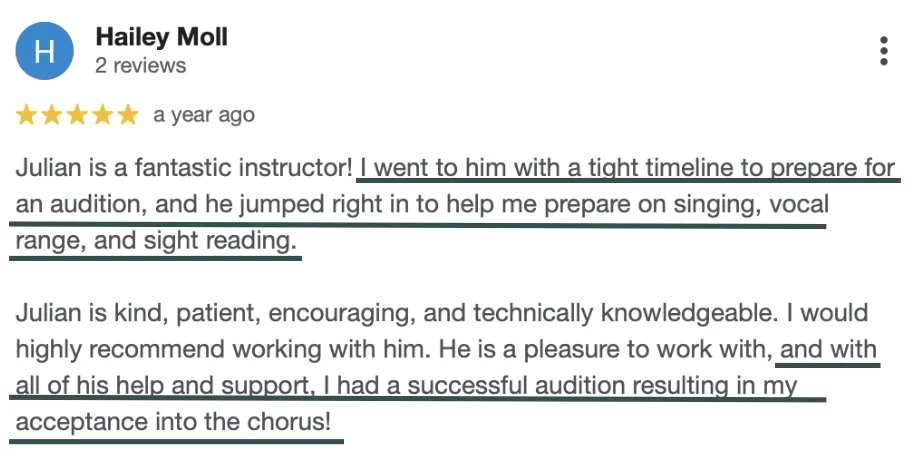The height and width of the screenshot is (456, 916).
Task: Click the "2 reviews" count text
Action: (x=140, y=66)
